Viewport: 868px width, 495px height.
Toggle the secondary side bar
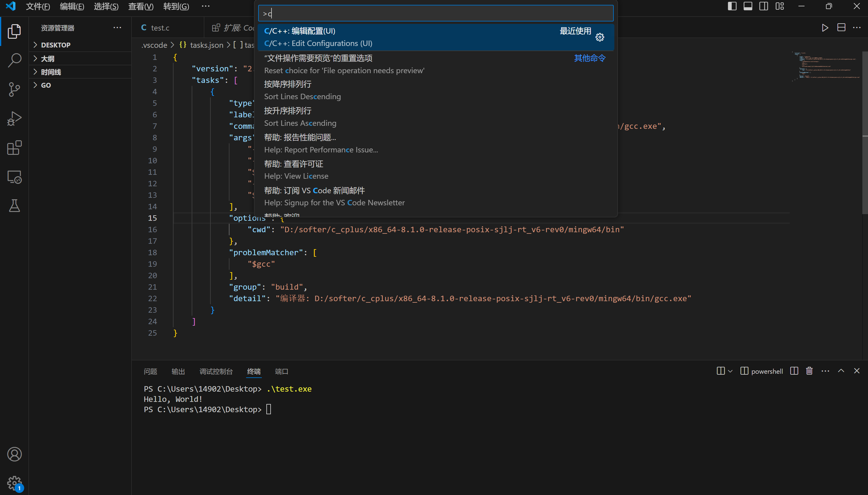coord(764,6)
